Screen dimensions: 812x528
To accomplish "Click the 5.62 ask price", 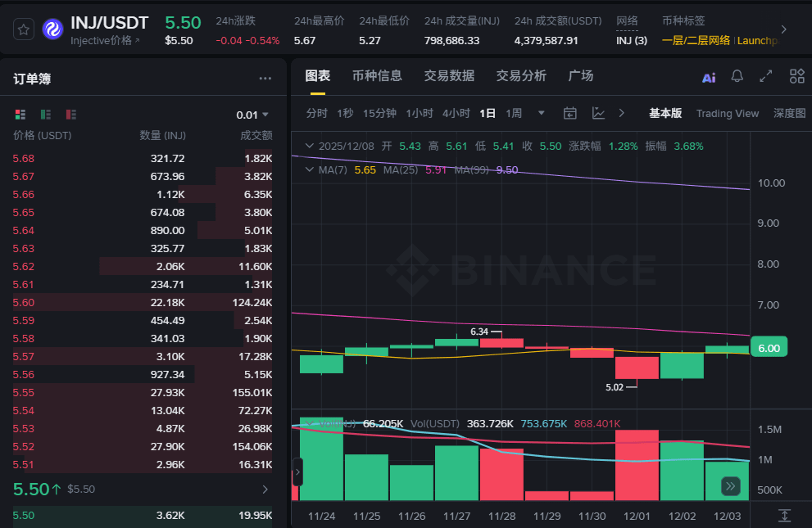I will (24, 266).
